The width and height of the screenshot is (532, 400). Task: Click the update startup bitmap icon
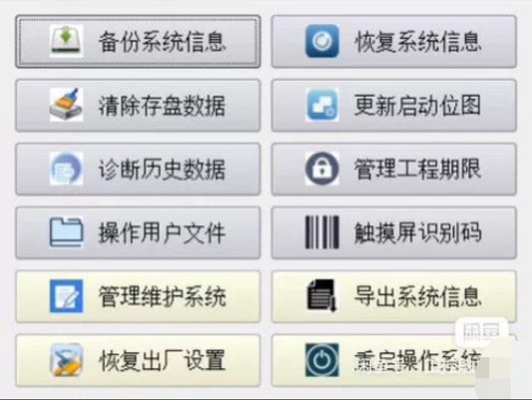322,105
